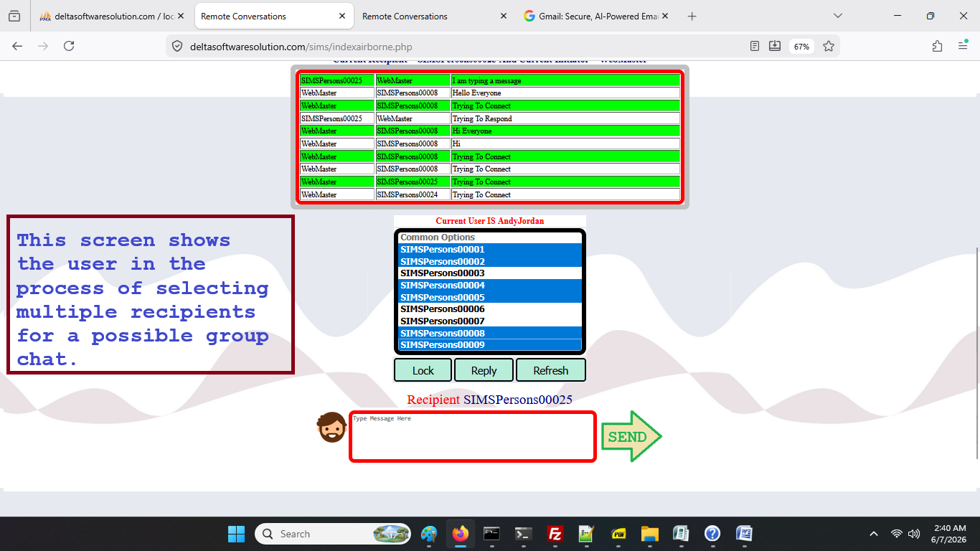The width and height of the screenshot is (980, 551).
Task: Click the "I am typing a message" cell
Action: [x=565, y=80]
